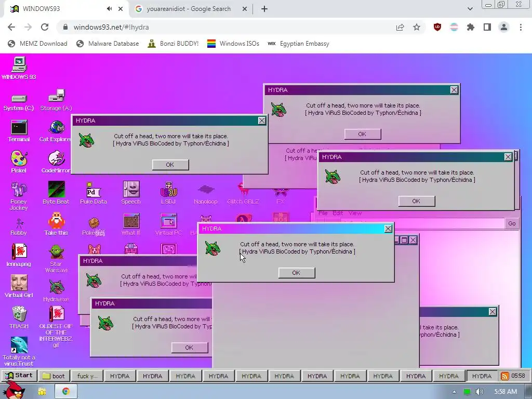Open Bonzi BUDDY! bookmark

[x=173, y=44]
